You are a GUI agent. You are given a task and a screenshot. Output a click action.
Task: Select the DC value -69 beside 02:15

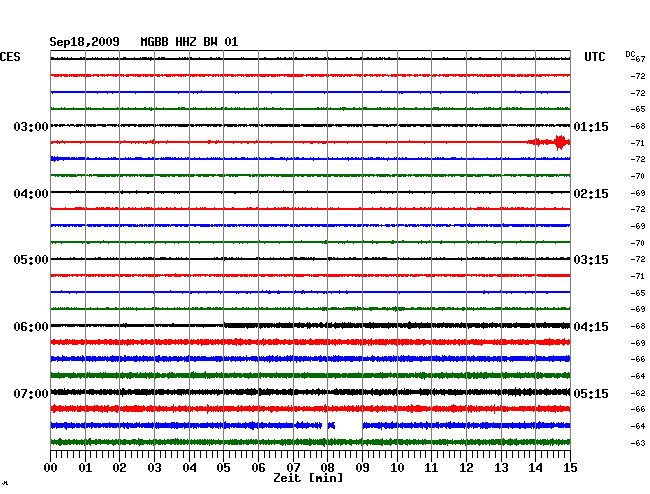(x=638, y=193)
